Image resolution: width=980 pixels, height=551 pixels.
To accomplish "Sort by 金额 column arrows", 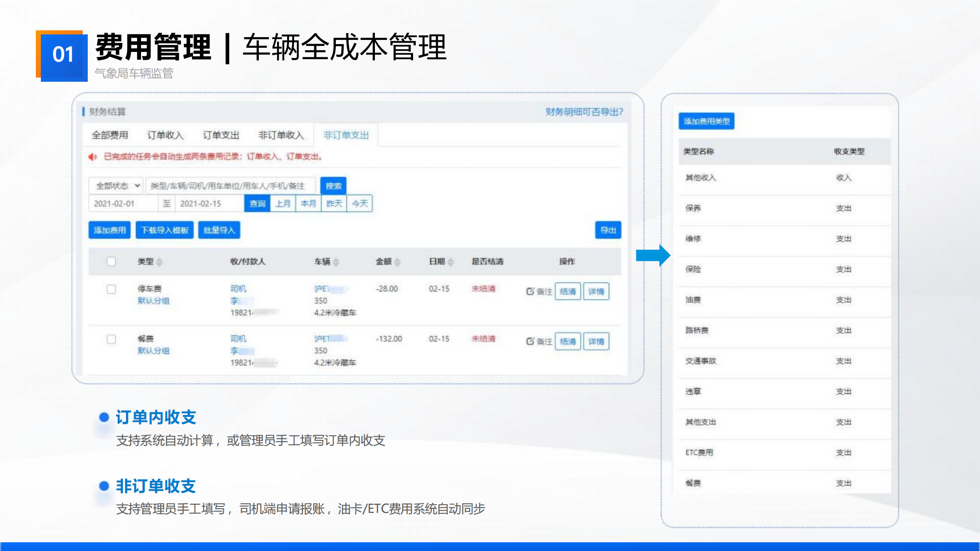I will [x=397, y=262].
